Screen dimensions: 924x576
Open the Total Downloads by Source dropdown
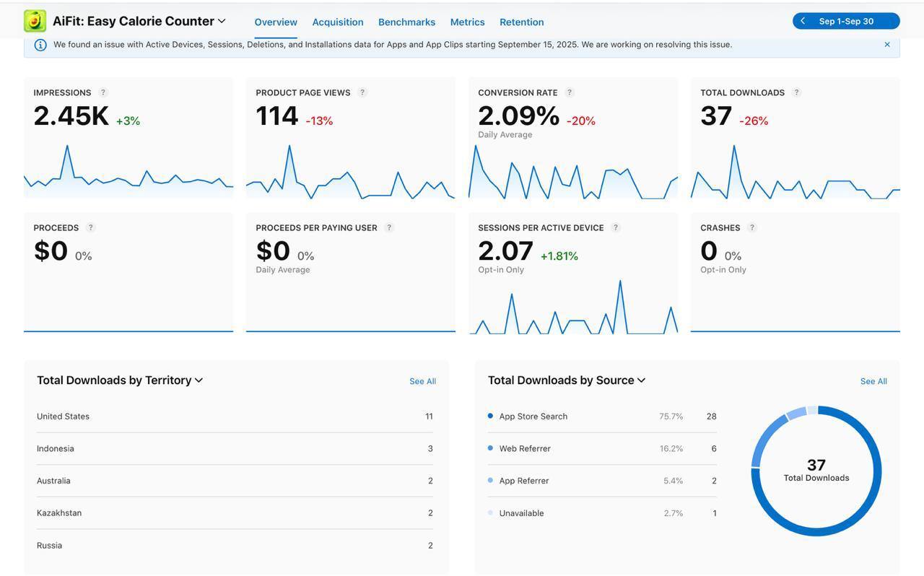pyautogui.click(x=641, y=380)
